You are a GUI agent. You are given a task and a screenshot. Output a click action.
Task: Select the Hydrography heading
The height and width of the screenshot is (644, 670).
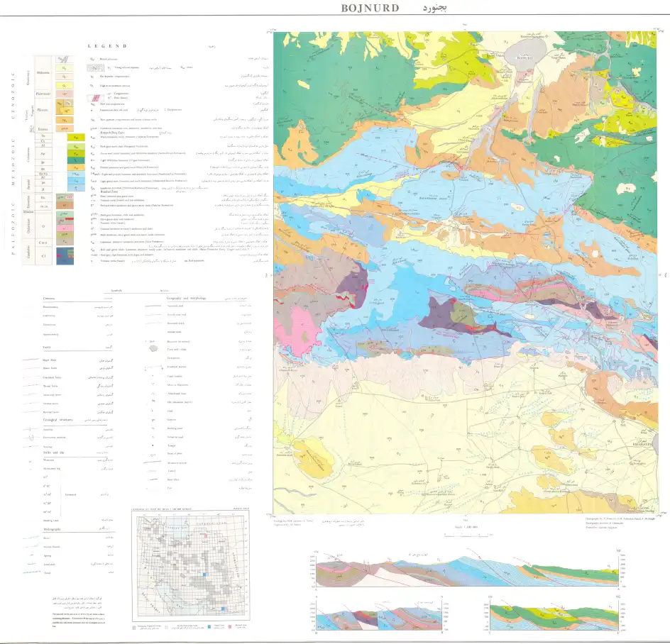52,529
